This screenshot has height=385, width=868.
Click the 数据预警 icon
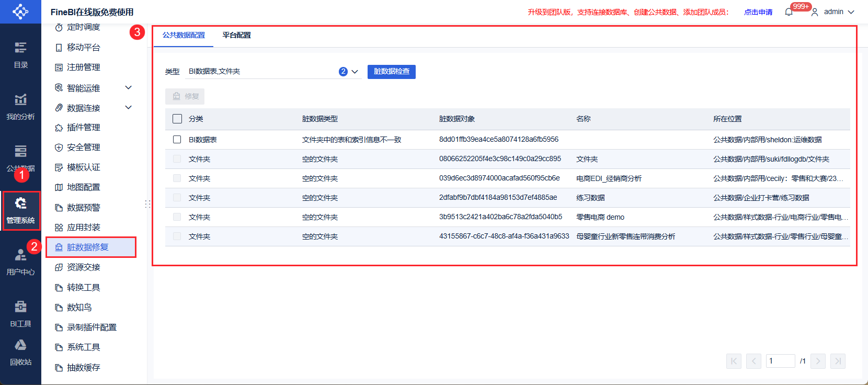coord(59,208)
